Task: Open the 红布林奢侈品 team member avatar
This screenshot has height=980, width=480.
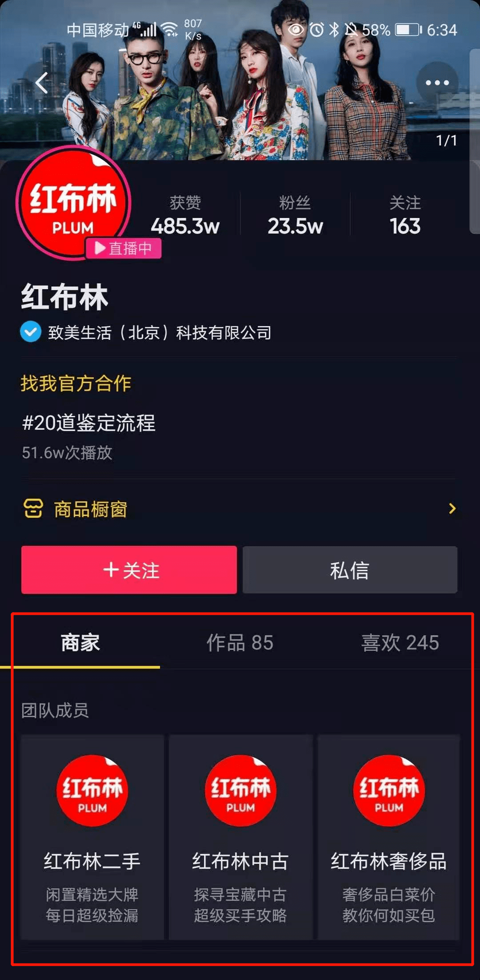Action: pos(389,790)
